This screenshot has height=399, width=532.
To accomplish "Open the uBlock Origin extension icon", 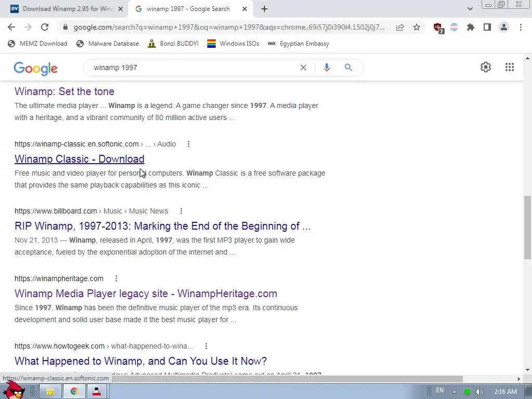I will 438,28.
